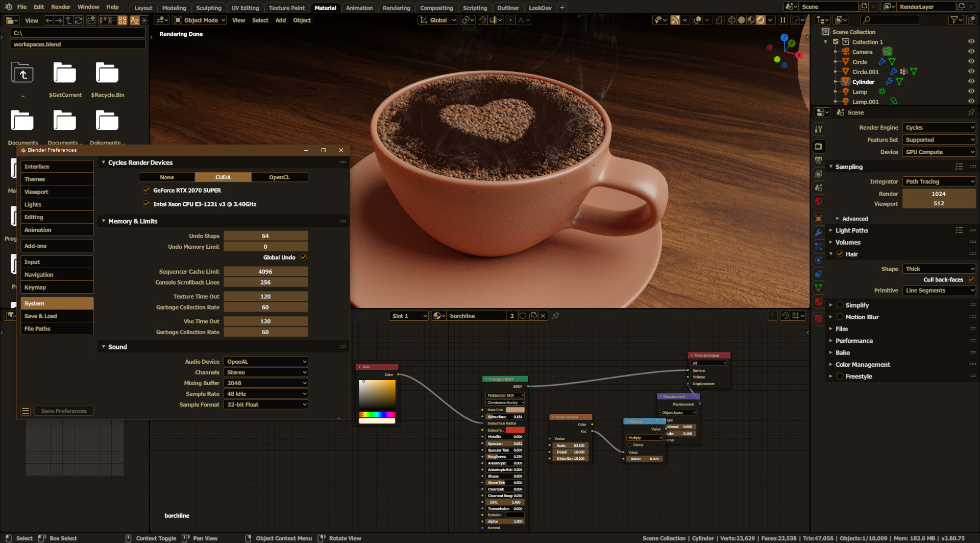Disable Cull back-faces under Hair settings

pyautogui.click(x=971, y=279)
